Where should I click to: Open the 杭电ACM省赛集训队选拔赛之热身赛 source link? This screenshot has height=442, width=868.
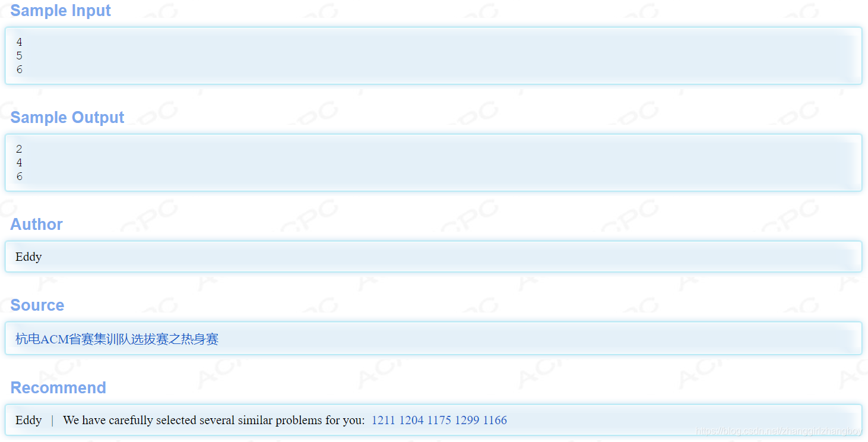(117, 339)
